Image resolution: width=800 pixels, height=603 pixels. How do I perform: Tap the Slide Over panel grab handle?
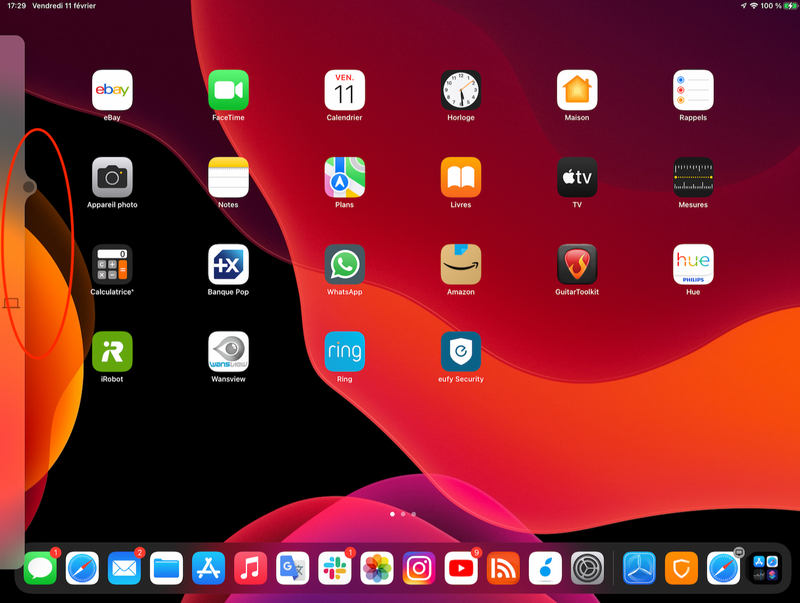[29, 187]
